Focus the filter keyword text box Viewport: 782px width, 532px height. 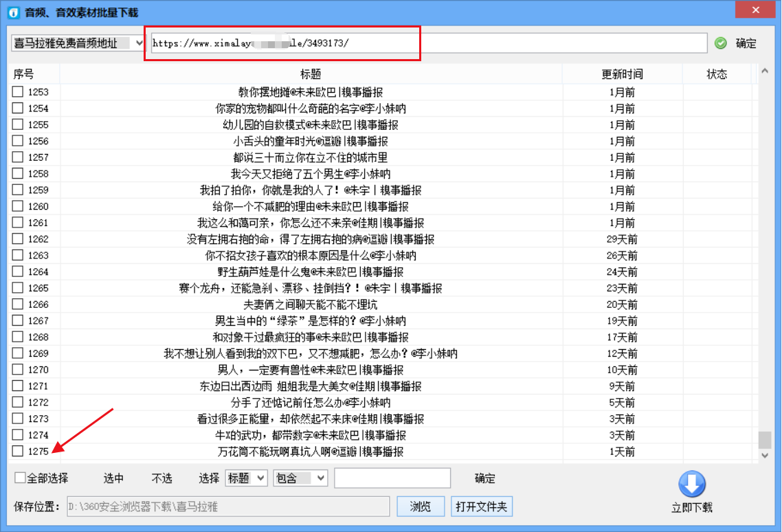click(392, 478)
